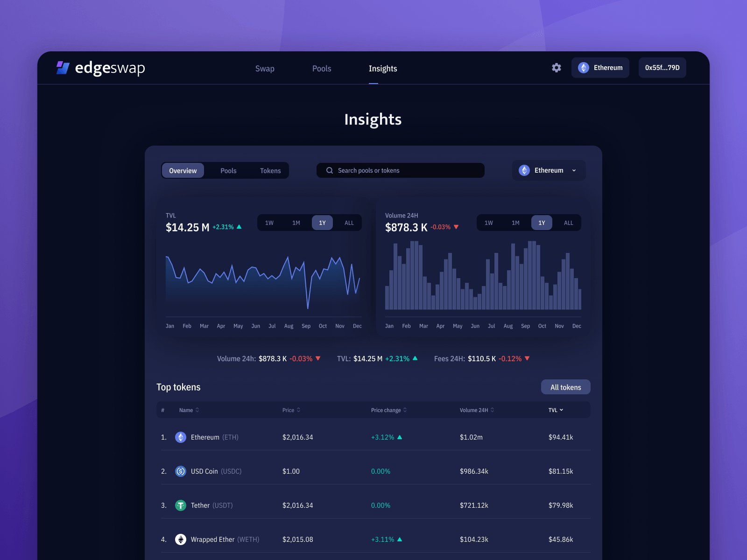Click the TVL line chart area
747x560 pixels.
click(263, 282)
